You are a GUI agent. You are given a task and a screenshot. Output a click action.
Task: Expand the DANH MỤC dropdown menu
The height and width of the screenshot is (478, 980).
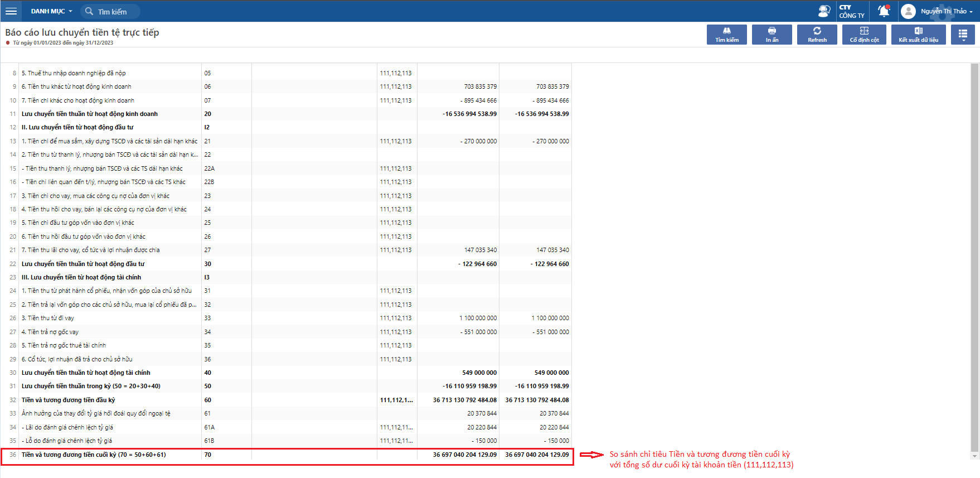51,11
